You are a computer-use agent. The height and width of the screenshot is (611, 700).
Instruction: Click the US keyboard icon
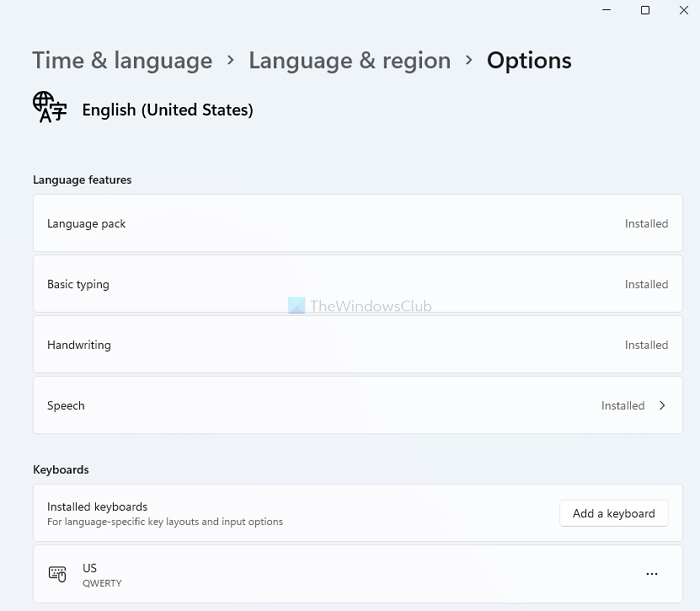[x=58, y=574]
